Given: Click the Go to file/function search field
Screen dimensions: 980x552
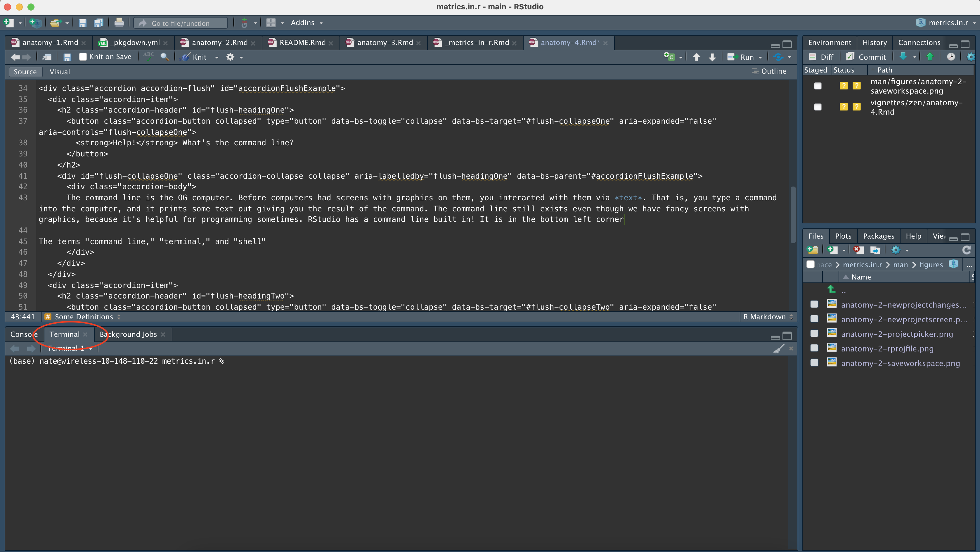Looking at the screenshot, I should 181,23.
